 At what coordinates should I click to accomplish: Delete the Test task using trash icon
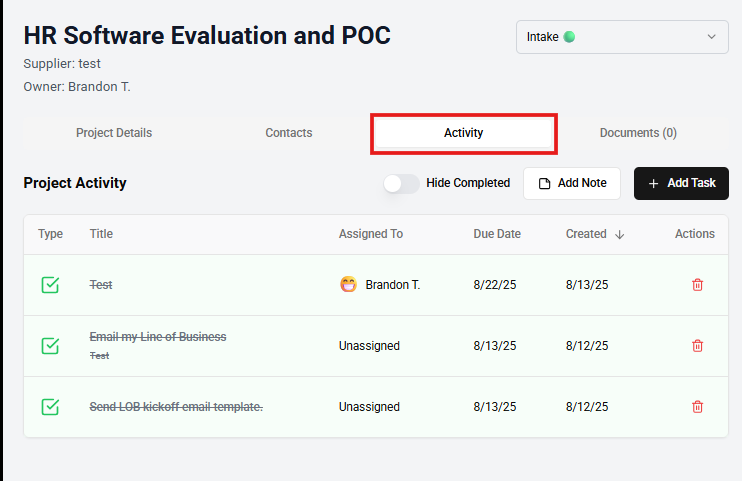[x=698, y=285]
